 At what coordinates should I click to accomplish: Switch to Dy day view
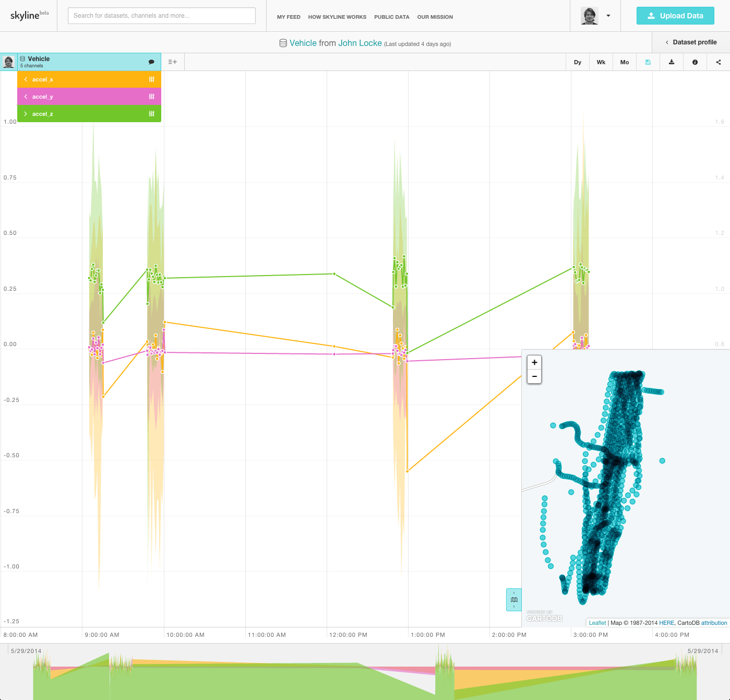[578, 62]
